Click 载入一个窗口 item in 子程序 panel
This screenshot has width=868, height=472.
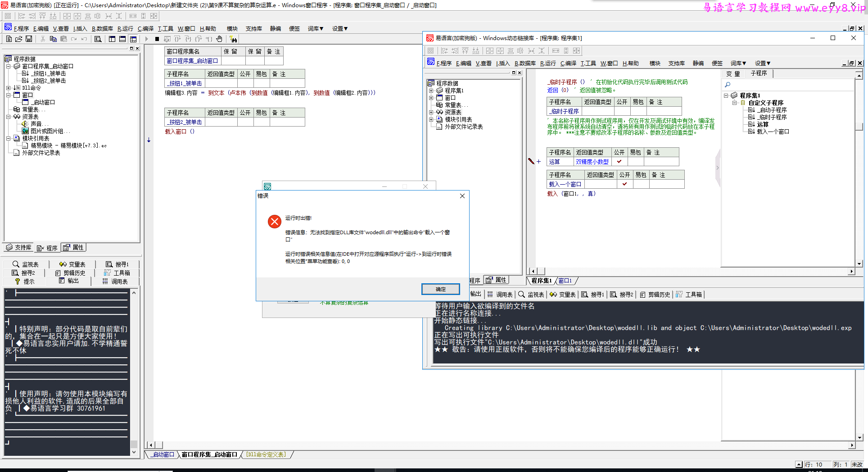773,132
